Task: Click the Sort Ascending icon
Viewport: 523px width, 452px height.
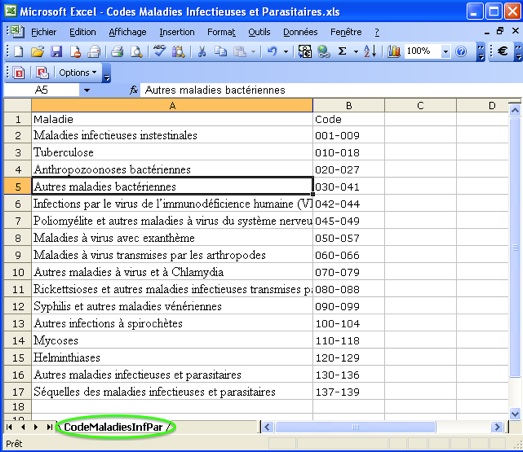Action: [370, 51]
